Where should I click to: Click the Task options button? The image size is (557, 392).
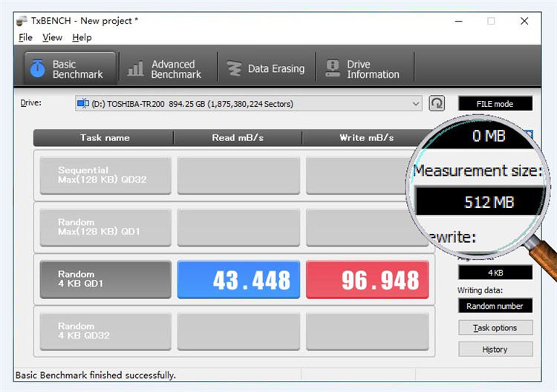coord(495,327)
